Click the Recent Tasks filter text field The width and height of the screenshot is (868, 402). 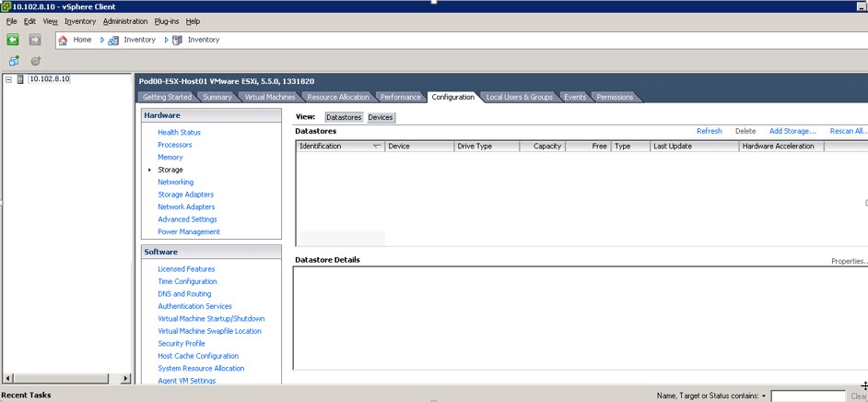(x=807, y=396)
